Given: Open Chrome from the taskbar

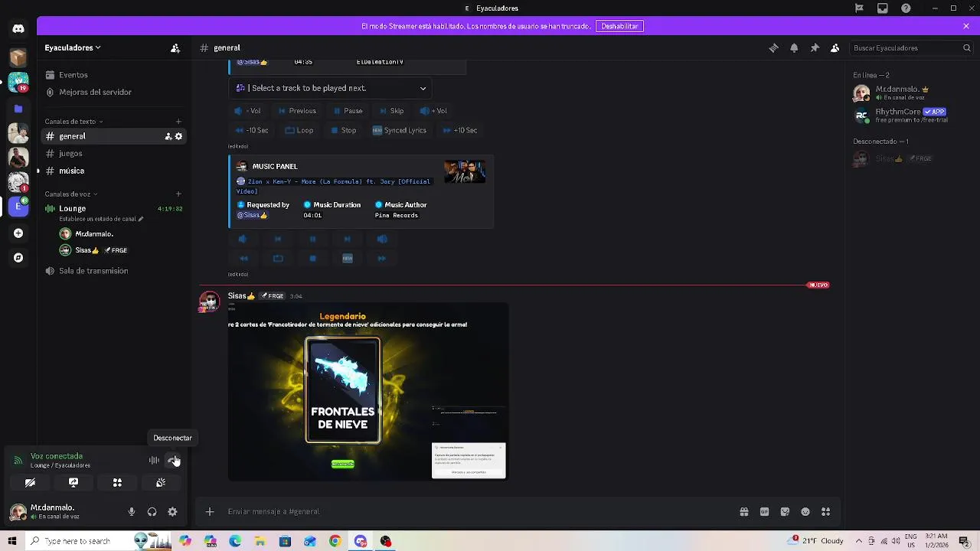Looking at the screenshot, I should (x=335, y=541).
